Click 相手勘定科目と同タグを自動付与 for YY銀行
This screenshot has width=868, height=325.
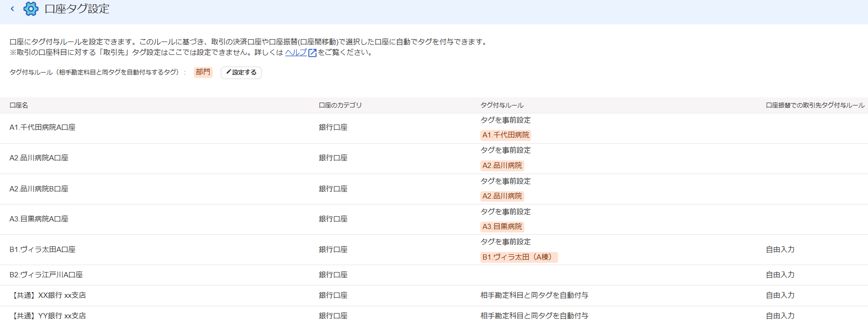click(x=534, y=316)
